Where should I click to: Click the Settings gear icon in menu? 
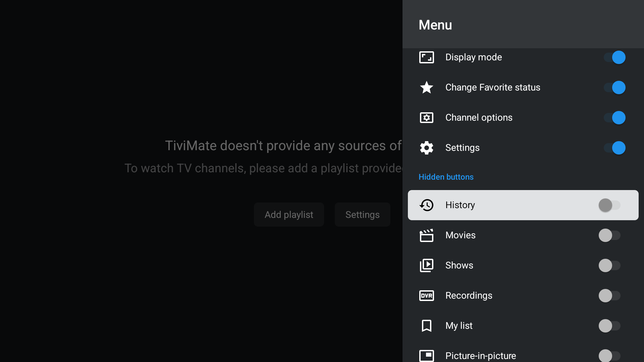pyautogui.click(x=426, y=148)
